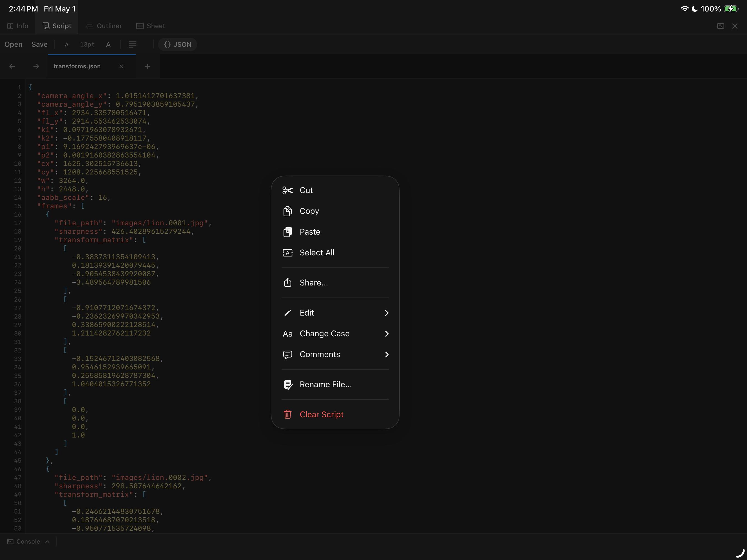747x560 pixels.
Task: Click the time 2:44 PM in status bar
Action: (23, 9)
